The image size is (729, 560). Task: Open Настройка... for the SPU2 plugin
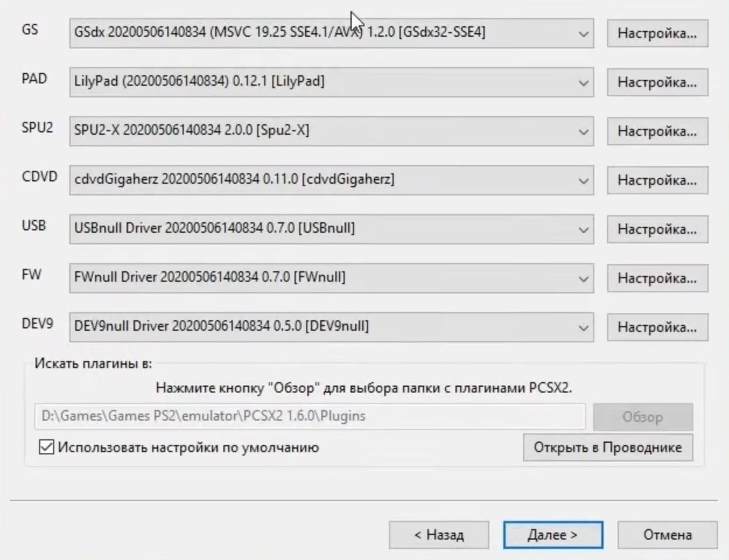(x=657, y=131)
